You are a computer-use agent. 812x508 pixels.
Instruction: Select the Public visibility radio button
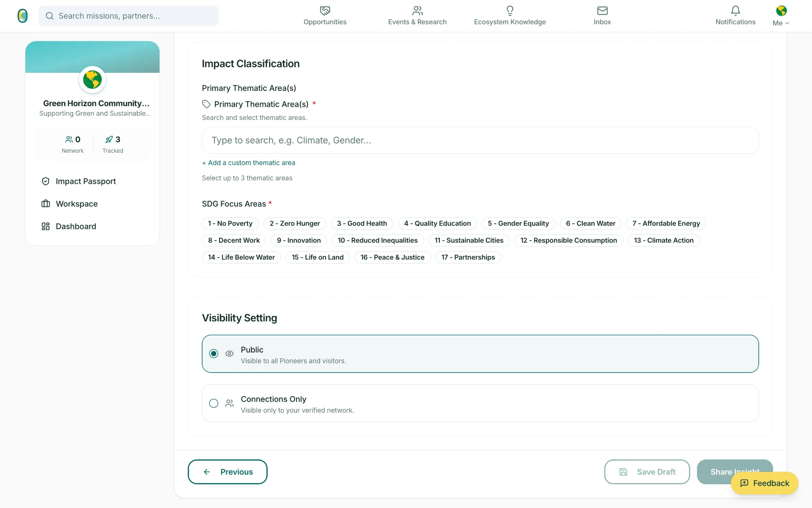click(x=214, y=353)
